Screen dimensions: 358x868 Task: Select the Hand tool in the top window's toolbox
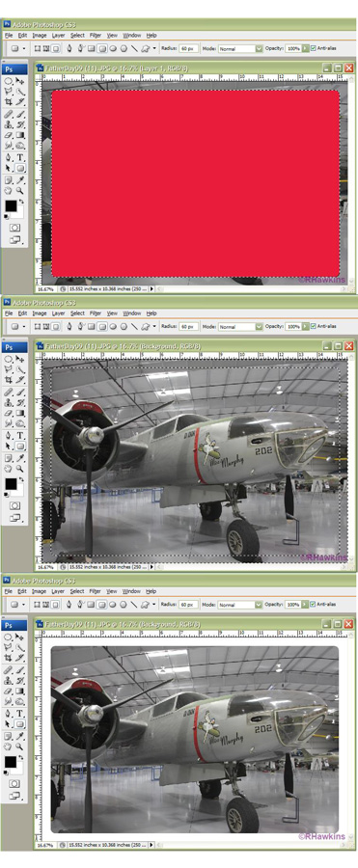tap(8, 190)
